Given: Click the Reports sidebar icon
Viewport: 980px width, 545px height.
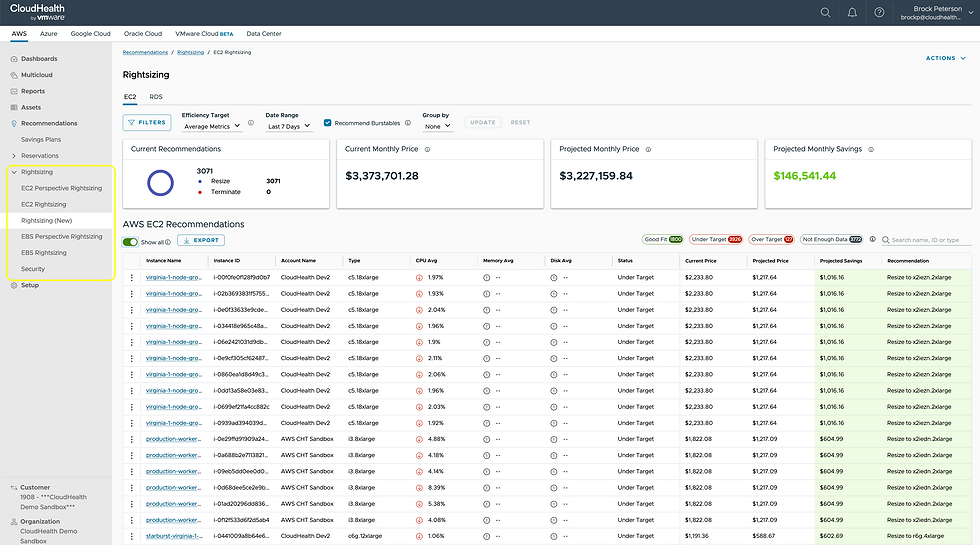Looking at the screenshot, I should tap(14, 91).
